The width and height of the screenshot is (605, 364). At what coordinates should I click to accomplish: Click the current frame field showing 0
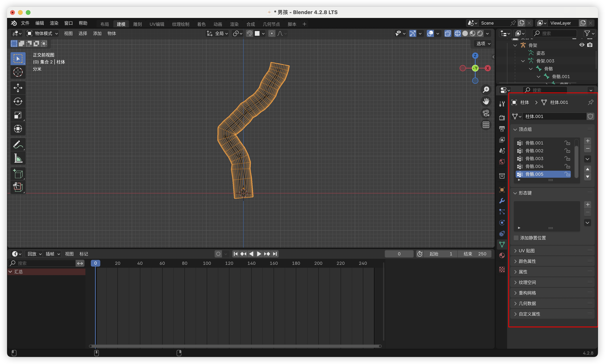coord(399,254)
